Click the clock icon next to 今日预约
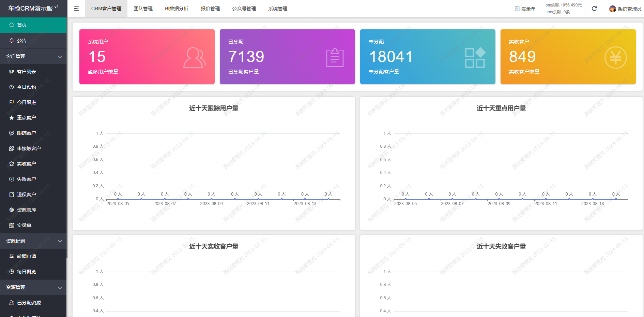This screenshot has height=317, width=644. 12,87
